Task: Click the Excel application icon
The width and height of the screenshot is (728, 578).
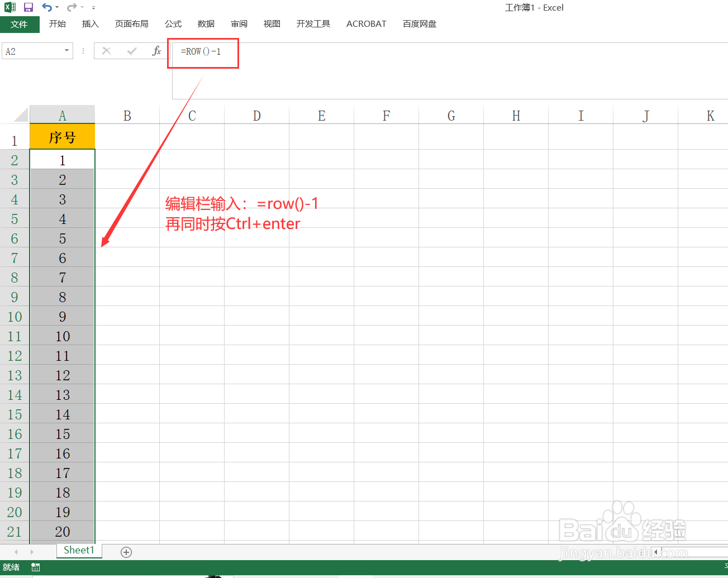Action: (10, 7)
